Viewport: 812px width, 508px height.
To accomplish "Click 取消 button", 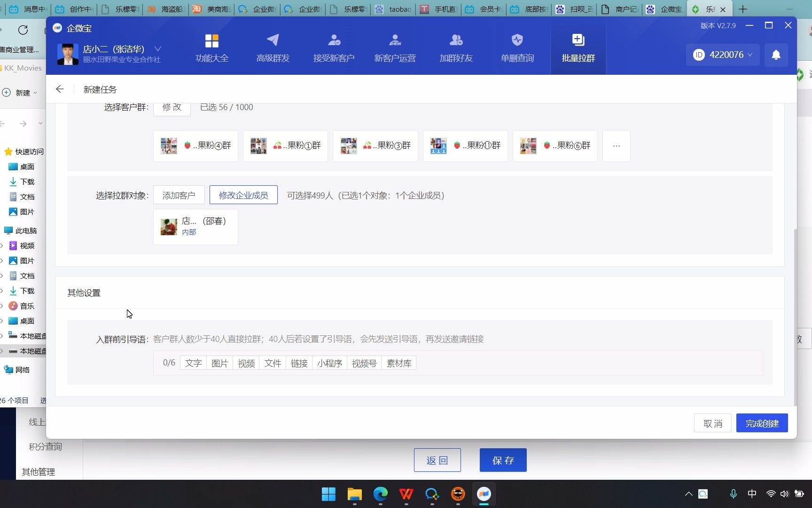I will (x=713, y=423).
